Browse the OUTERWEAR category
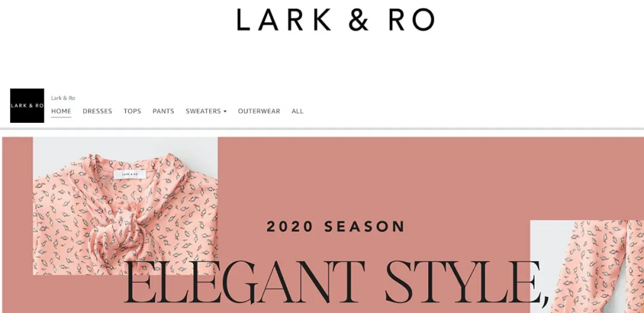This screenshot has width=644, height=313. tap(259, 111)
